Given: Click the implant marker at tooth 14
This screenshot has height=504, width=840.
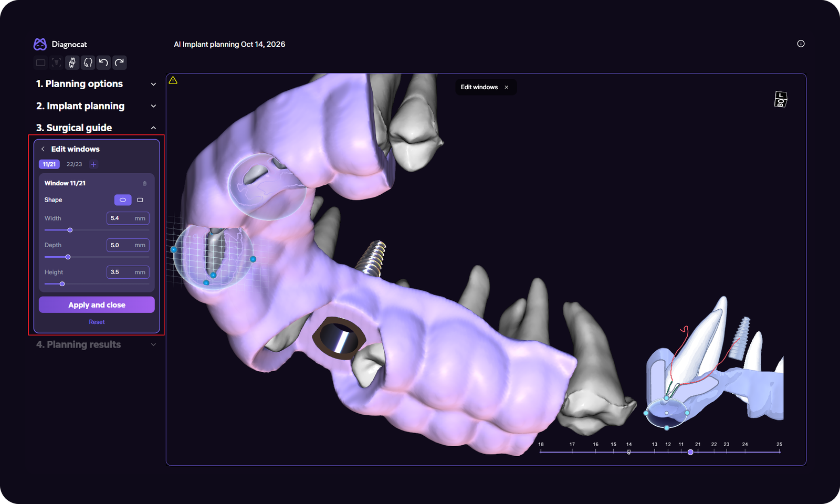Looking at the screenshot, I should click(629, 452).
